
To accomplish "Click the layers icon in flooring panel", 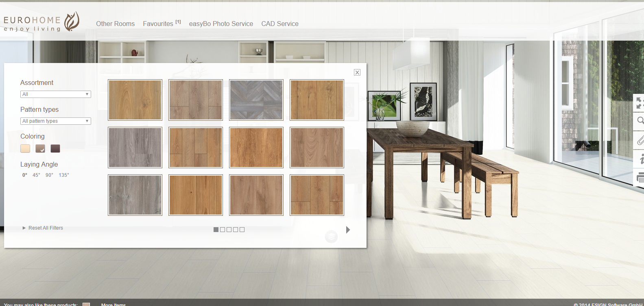I will (x=331, y=236).
